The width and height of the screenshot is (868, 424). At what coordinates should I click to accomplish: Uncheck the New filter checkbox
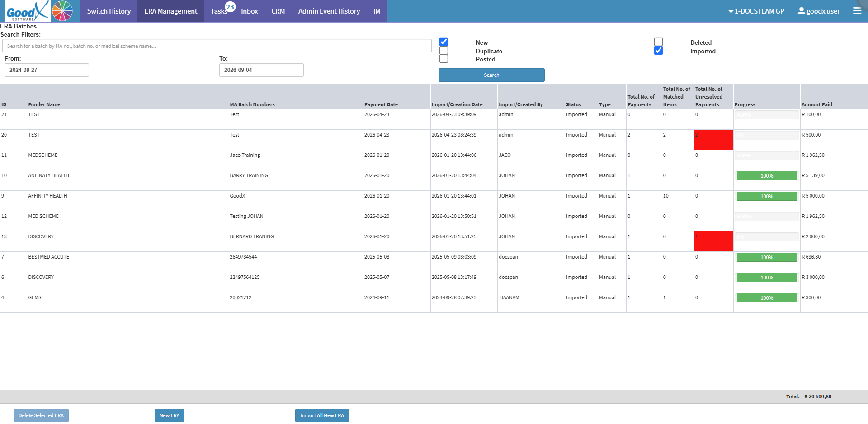tap(444, 42)
